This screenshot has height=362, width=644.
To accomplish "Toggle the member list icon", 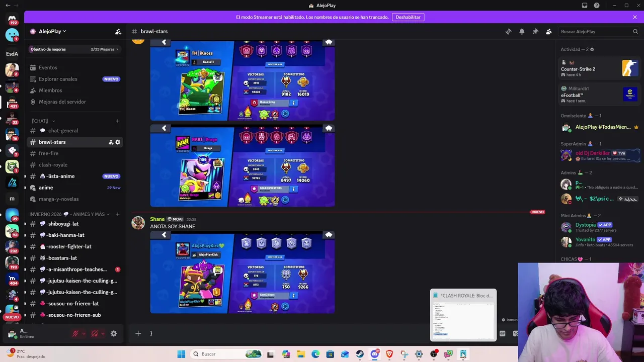I will [549, 31].
